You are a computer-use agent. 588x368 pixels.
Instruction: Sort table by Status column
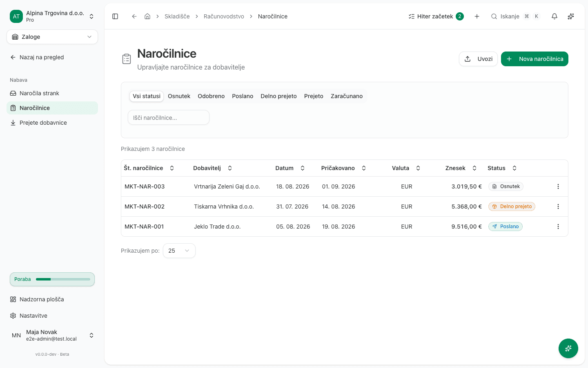coord(502,168)
